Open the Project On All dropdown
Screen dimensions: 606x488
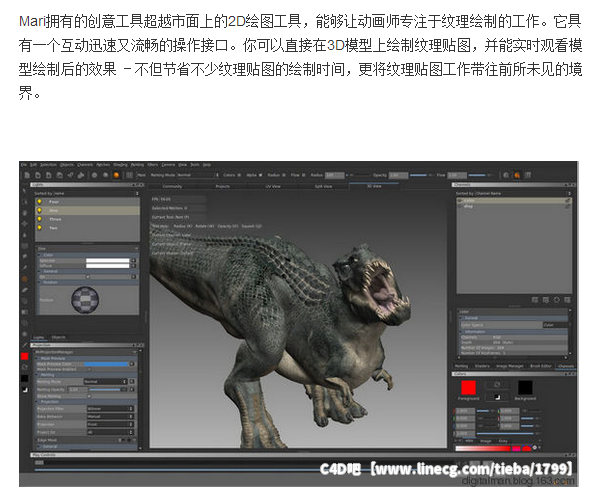tap(110, 432)
